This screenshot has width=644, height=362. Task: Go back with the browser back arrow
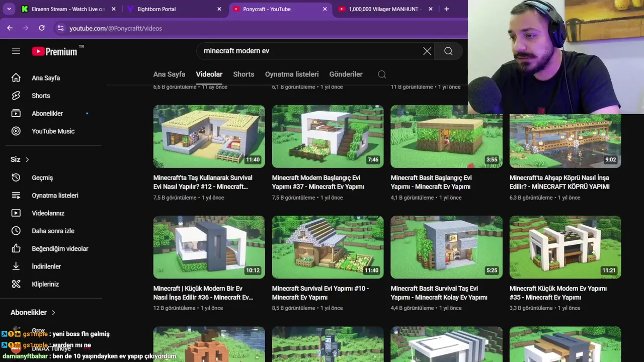click(x=10, y=28)
